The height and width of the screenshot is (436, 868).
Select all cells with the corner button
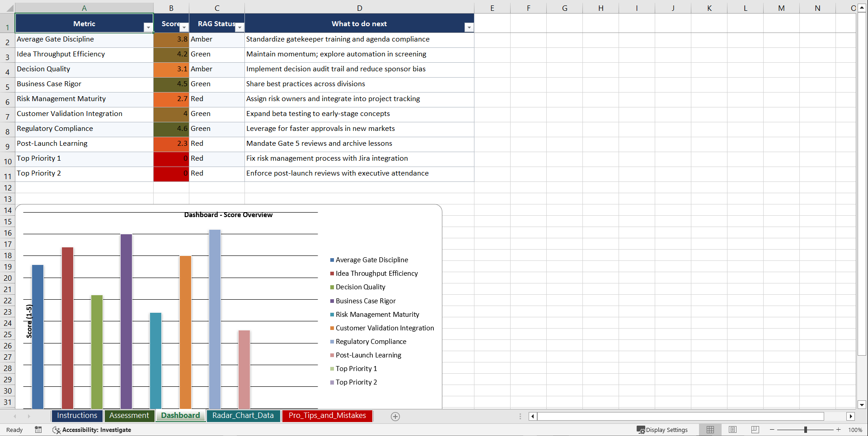(10, 8)
